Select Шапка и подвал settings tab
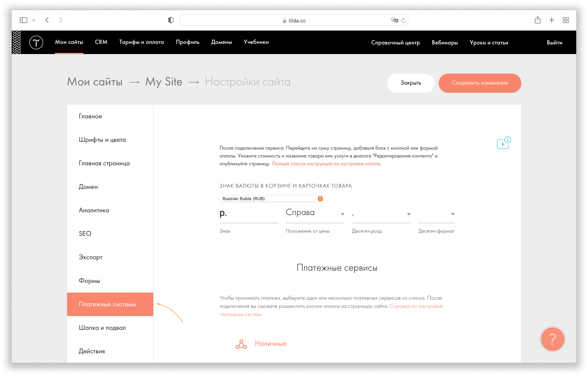Image resolution: width=588 pixels, height=376 pixels. (x=110, y=328)
